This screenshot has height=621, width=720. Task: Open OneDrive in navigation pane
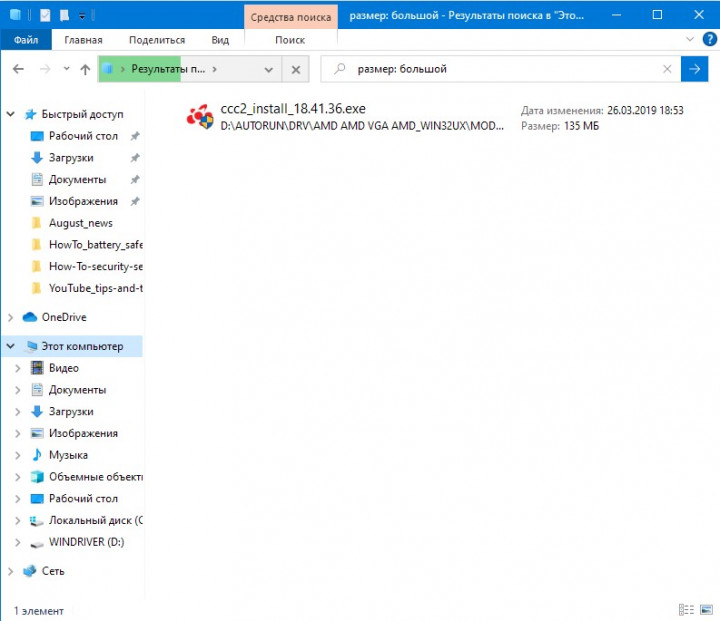pyautogui.click(x=64, y=317)
